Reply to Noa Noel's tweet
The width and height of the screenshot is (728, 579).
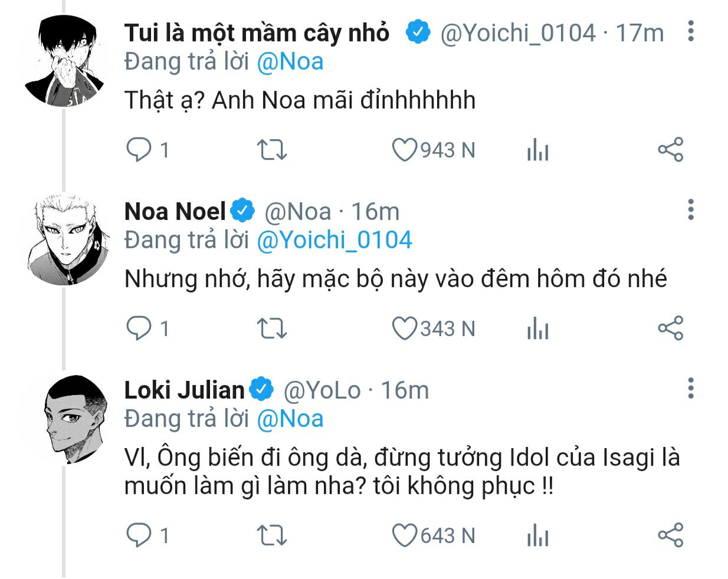pos(139,328)
